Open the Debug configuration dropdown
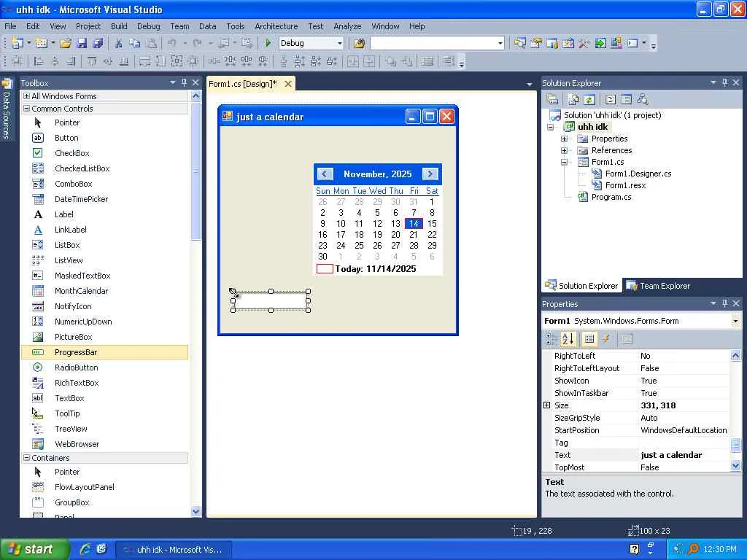747x560 pixels. [x=340, y=43]
